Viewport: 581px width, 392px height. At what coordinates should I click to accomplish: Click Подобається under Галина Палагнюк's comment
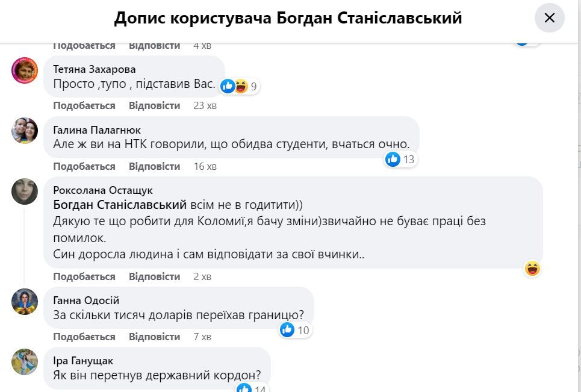point(84,166)
